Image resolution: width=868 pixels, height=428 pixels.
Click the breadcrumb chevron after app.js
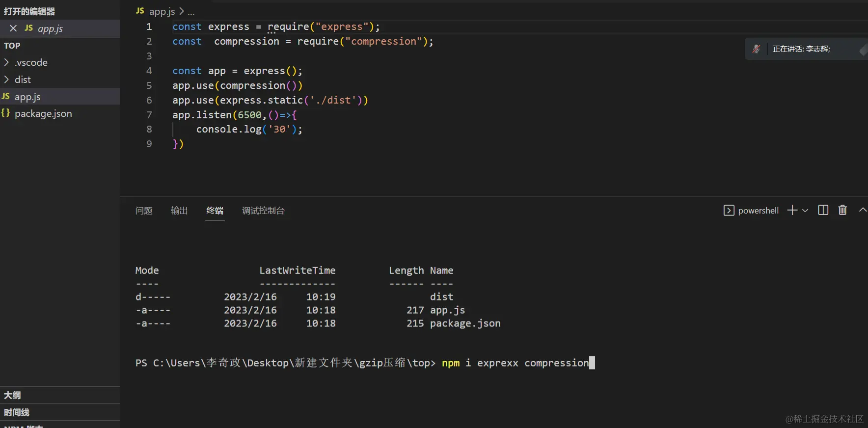click(x=181, y=11)
